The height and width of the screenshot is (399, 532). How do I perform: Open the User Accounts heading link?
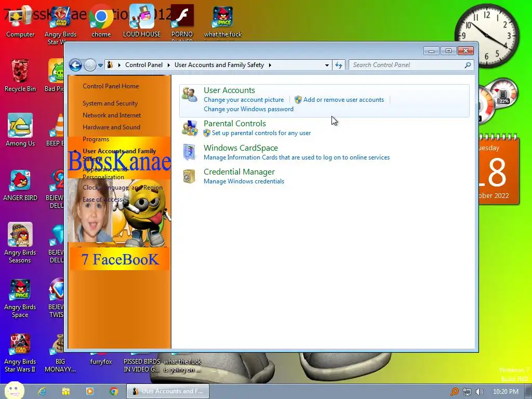tap(229, 90)
